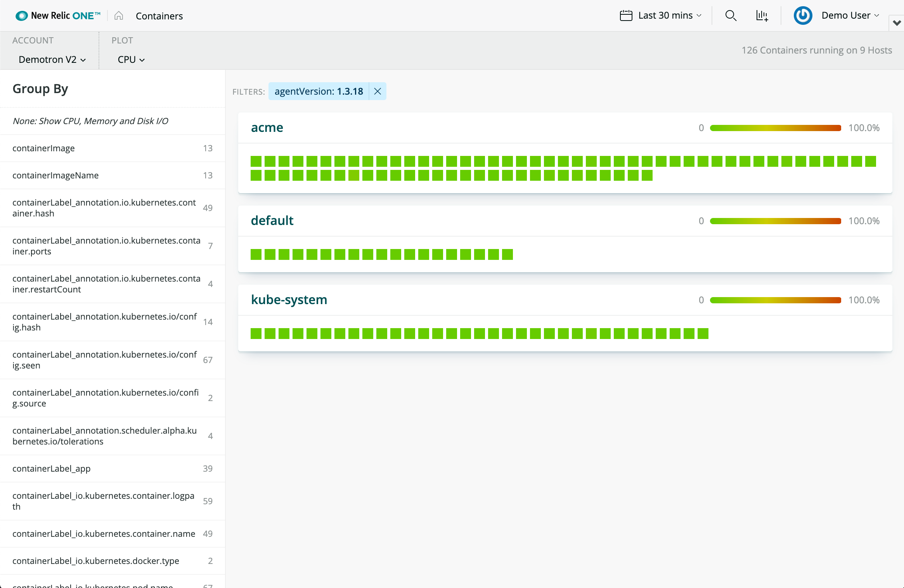Image resolution: width=904 pixels, height=588 pixels.
Task: Select None: Show CPU, Memory and Disk I/O
Action: (x=113, y=121)
